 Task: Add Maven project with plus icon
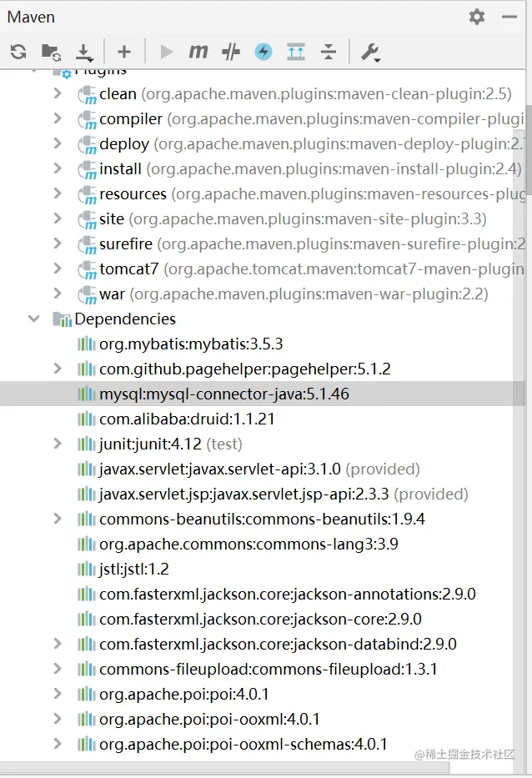[124, 51]
